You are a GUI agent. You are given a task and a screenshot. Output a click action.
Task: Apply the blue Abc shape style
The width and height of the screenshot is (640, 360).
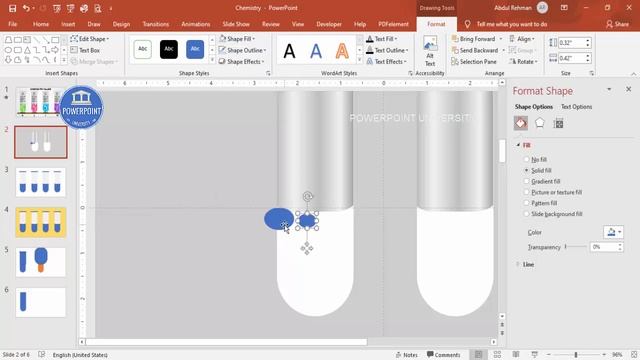coord(195,49)
